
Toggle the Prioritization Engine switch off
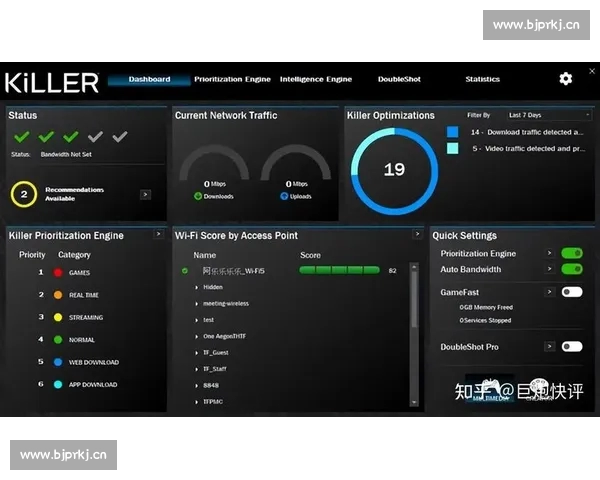572,254
